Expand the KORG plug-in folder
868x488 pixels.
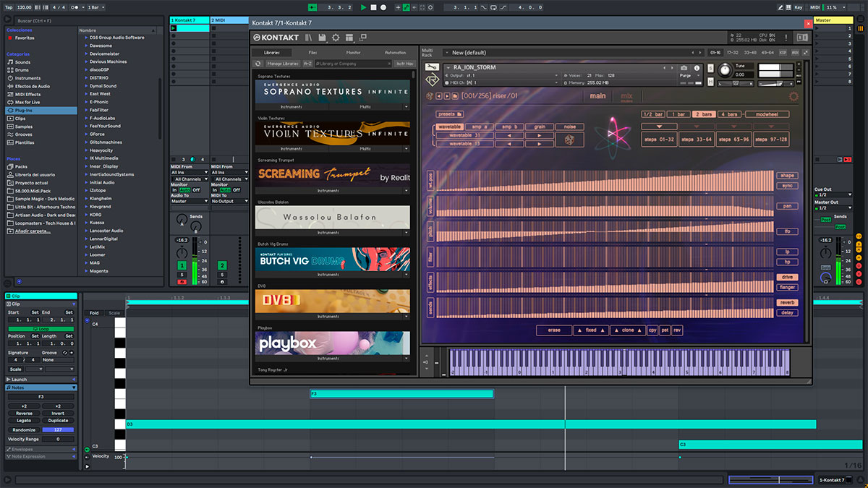tap(85, 215)
